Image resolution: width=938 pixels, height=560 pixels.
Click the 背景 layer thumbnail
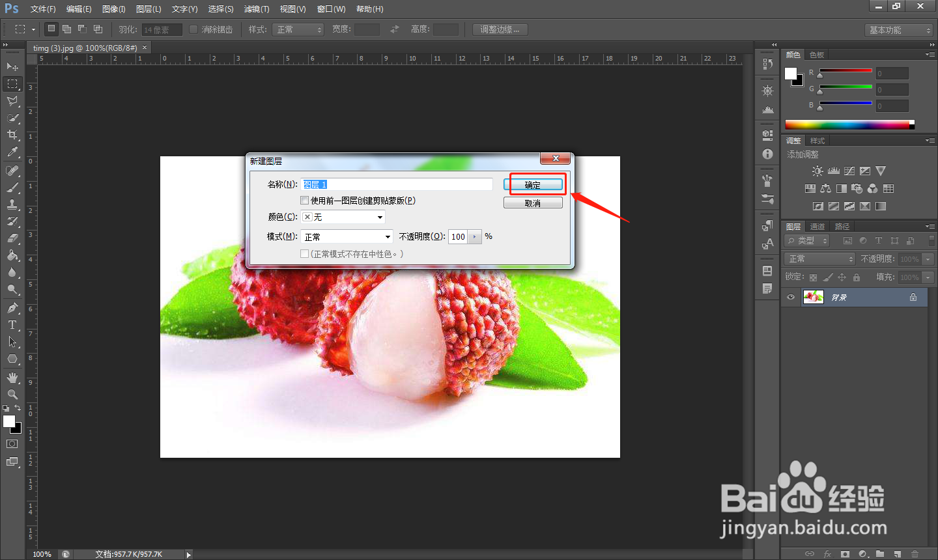click(x=814, y=298)
